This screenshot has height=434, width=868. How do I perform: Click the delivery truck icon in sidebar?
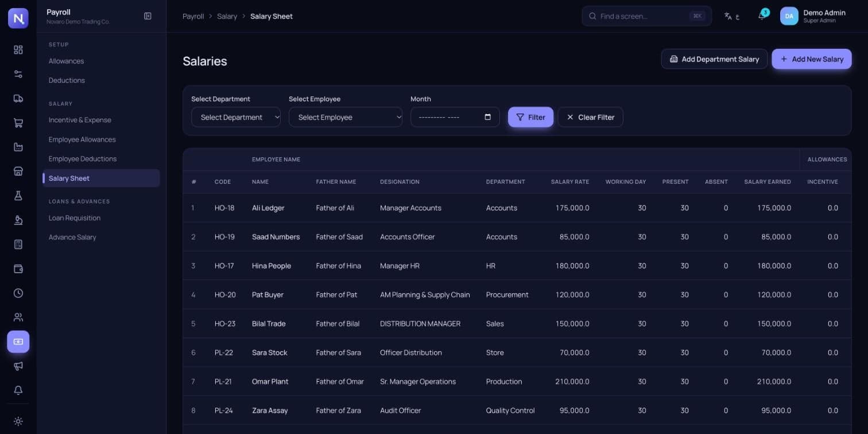coord(18,98)
